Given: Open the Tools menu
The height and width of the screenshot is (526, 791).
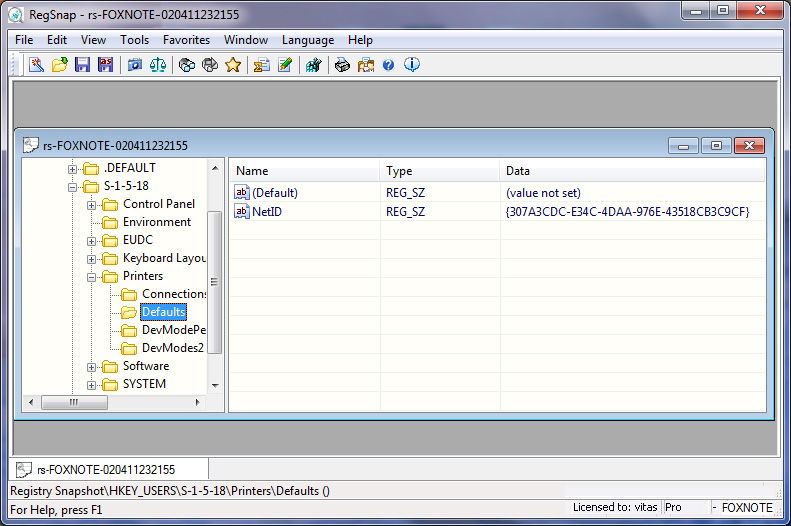Looking at the screenshot, I should (x=134, y=40).
